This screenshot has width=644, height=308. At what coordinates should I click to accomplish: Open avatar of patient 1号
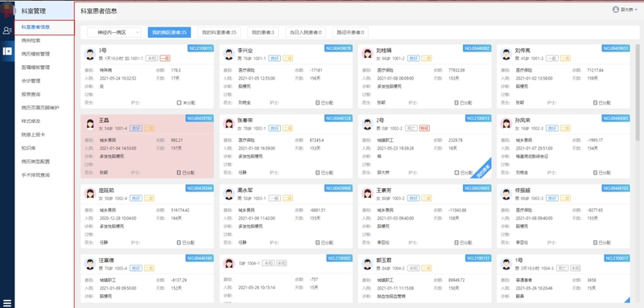(x=506, y=264)
